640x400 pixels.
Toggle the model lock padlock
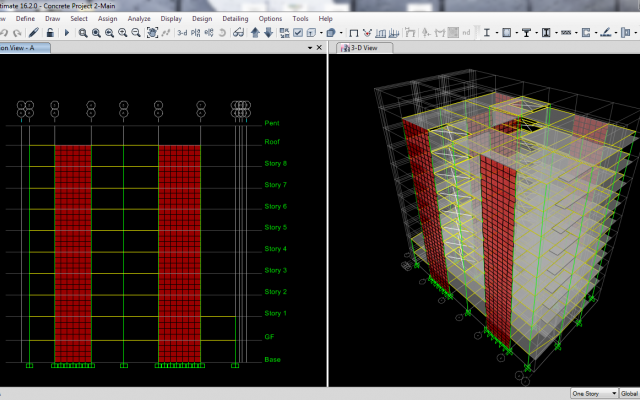click(x=50, y=33)
